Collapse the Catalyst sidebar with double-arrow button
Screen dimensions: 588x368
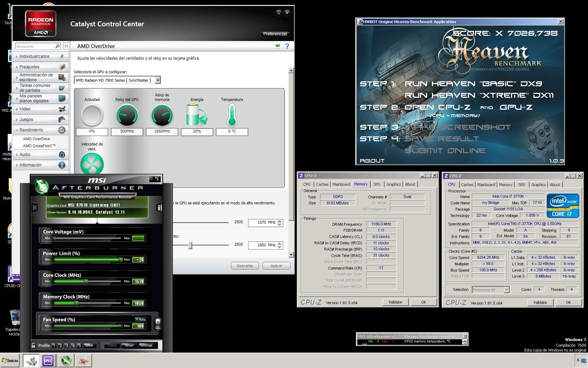(66, 46)
